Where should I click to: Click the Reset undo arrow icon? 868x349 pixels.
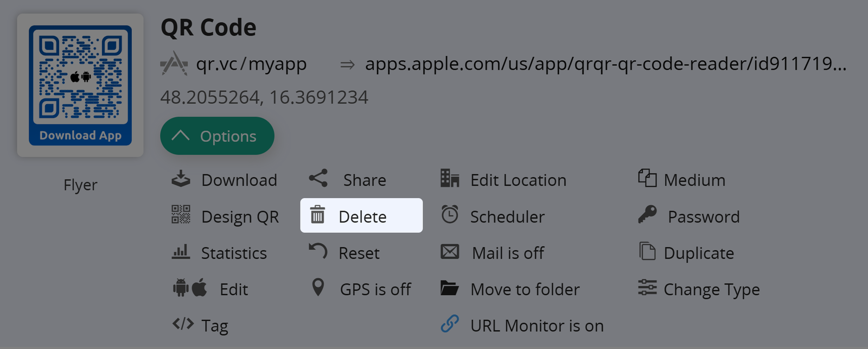[318, 251]
